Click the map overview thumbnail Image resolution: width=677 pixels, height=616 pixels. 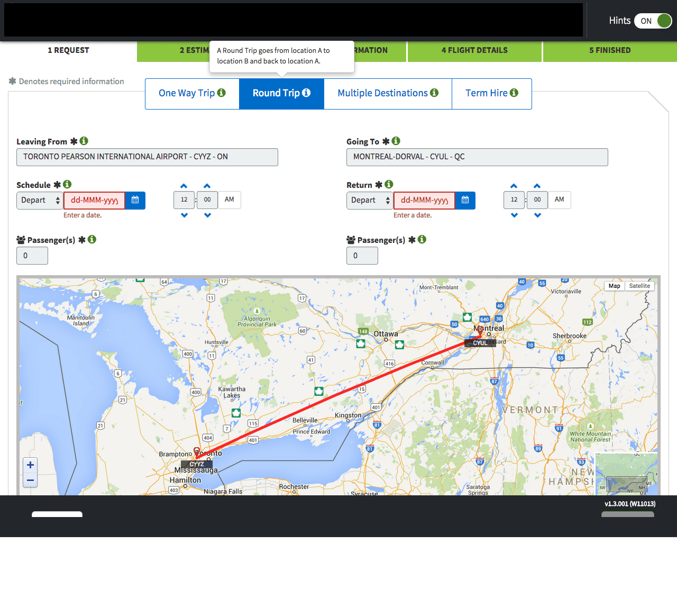pos(626,475)
